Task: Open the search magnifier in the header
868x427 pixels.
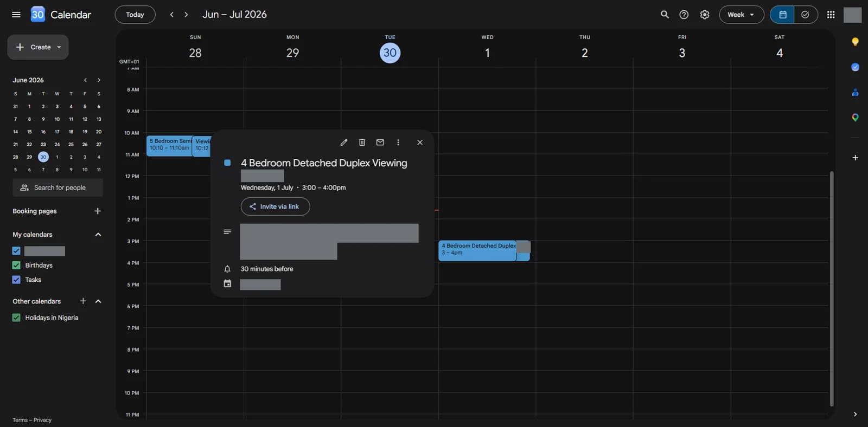Action: pyautogui.click(x=665, y=15)
